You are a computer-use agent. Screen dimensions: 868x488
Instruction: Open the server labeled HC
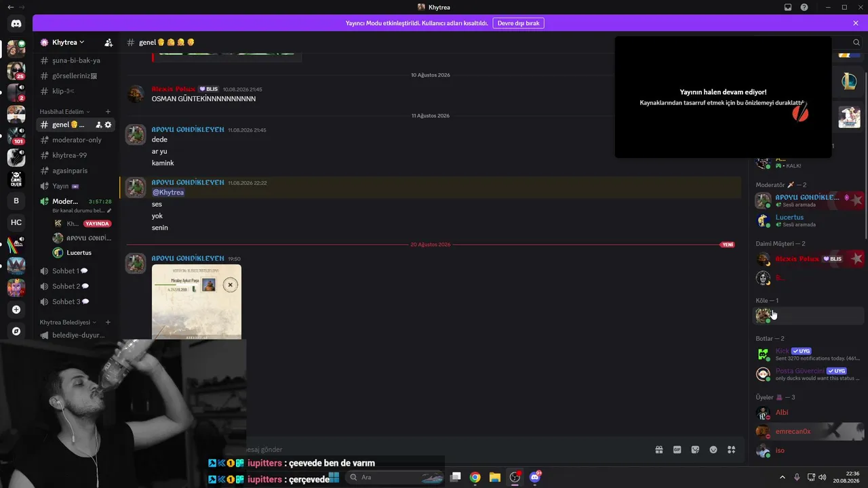[16, 222]
